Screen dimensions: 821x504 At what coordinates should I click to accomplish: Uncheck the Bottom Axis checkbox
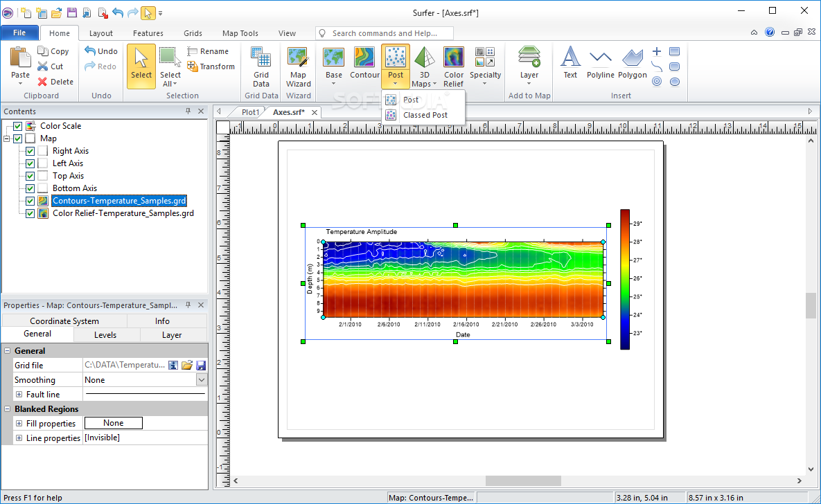coord(30,188)
